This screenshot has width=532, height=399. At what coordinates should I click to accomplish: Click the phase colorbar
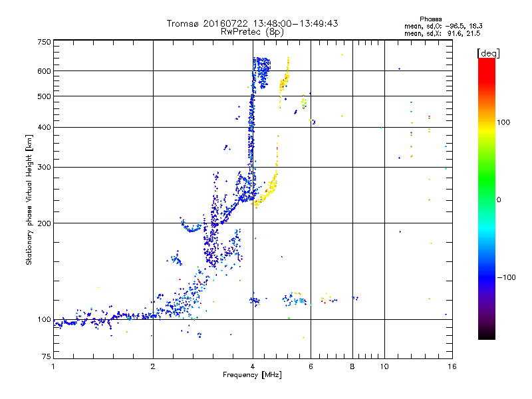point(487,198)
